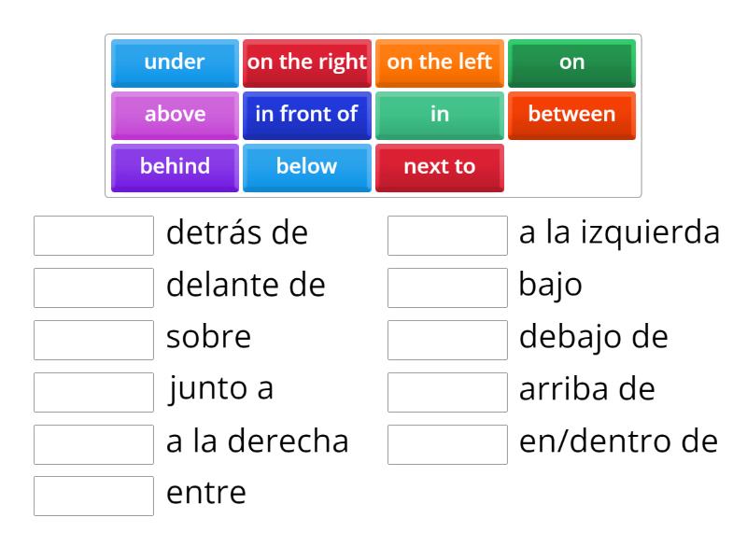Click the answer box beside 'en/dentro de'
Image resolution: width=747 pixels, height=560 pixels.
(447, 444)
